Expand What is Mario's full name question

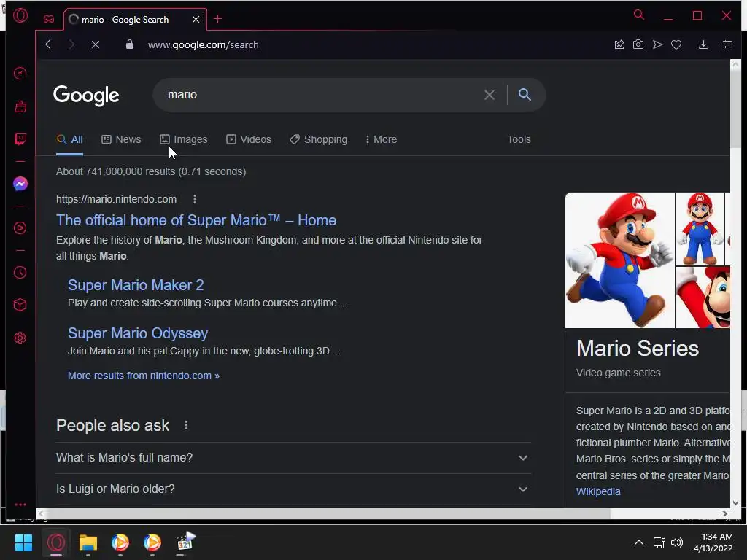coord(293,458)
